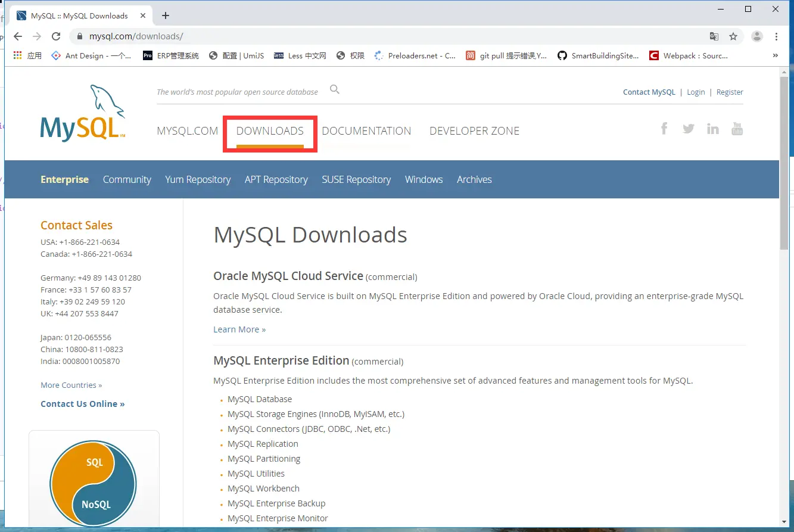Click the MySQL Enterprise Edition heading
The height and width of the screenshot is (532, 794).
coord(281,360)
